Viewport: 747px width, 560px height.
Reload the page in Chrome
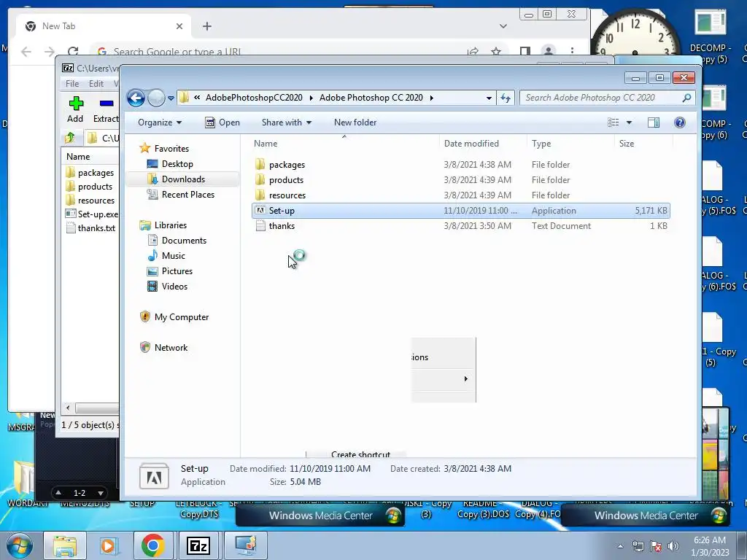[x=72, y=52]
